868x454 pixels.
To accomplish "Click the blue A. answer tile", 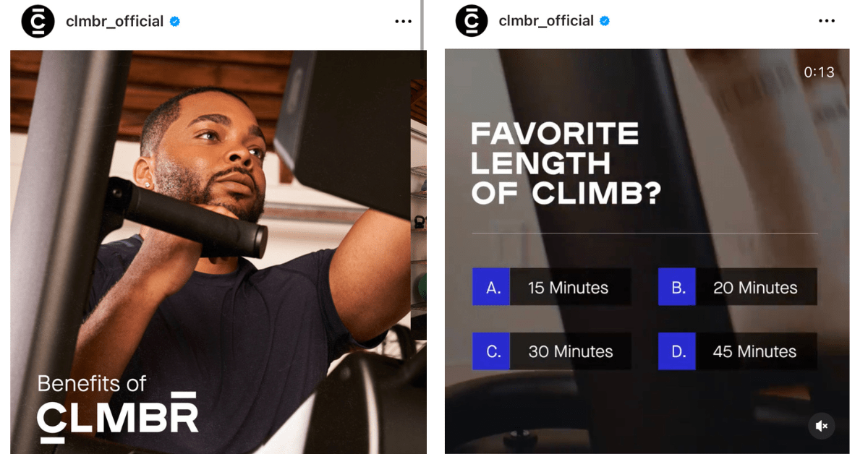I will (491, 287).
